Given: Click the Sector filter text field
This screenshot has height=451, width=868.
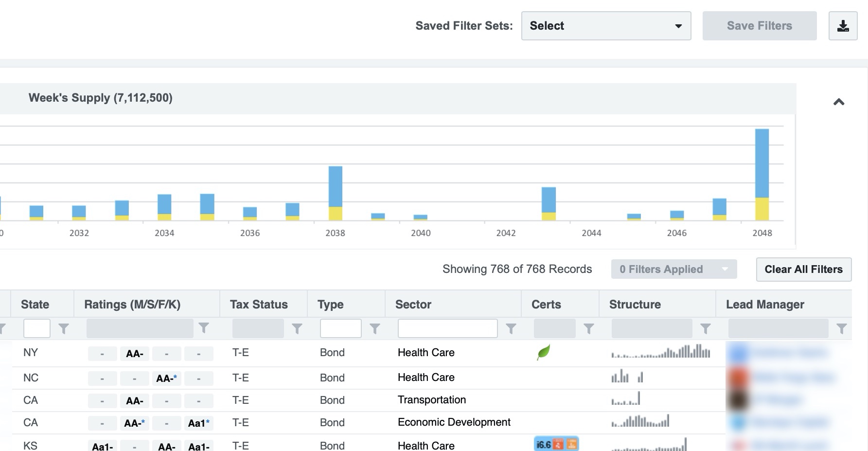Looking at the screenshot, I should click(x=447, y=328).
